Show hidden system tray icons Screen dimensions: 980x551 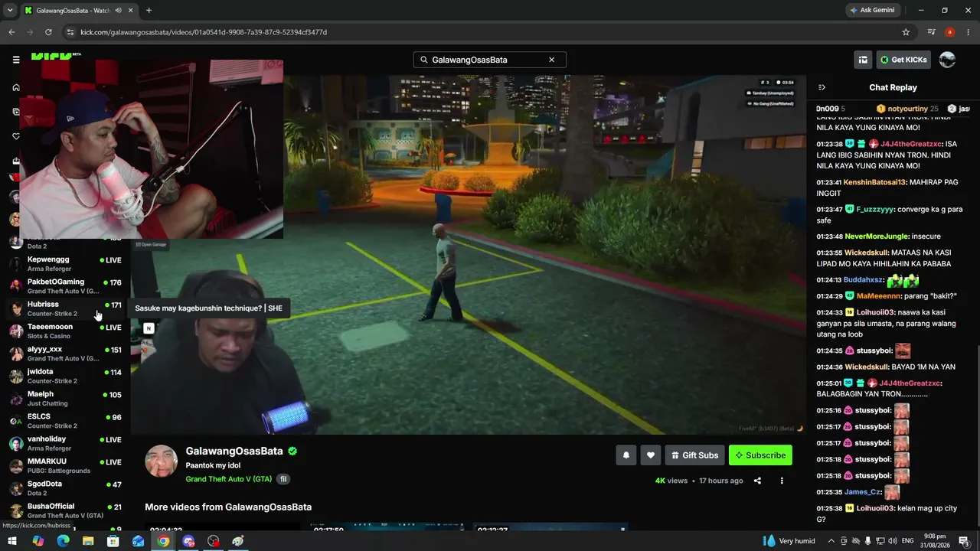tap(831, 541)
